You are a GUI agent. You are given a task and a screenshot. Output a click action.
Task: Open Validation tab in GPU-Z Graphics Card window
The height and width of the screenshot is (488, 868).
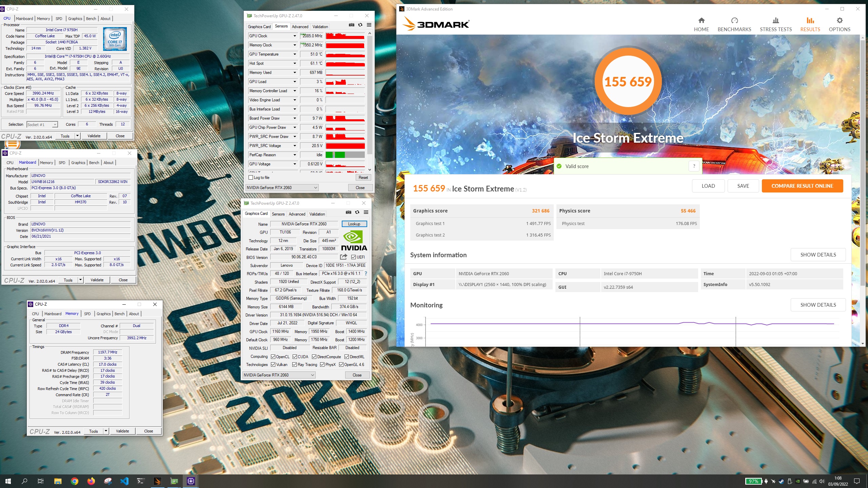317,214
